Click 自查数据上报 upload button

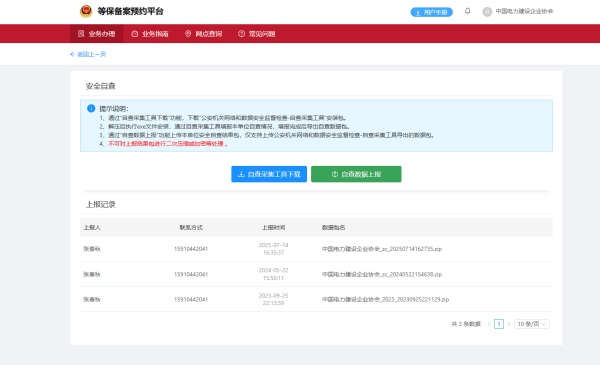(x=356, y=174)
